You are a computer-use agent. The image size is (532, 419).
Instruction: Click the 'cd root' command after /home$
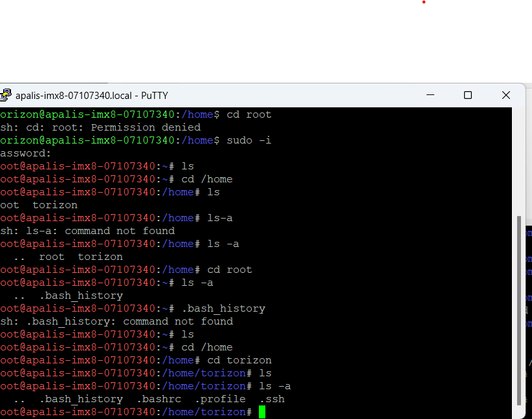249,114
